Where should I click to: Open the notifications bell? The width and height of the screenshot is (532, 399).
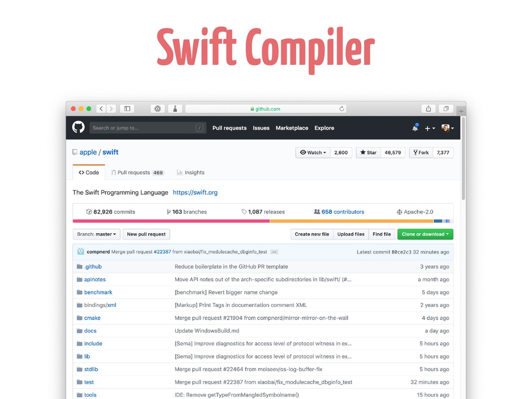415,128
